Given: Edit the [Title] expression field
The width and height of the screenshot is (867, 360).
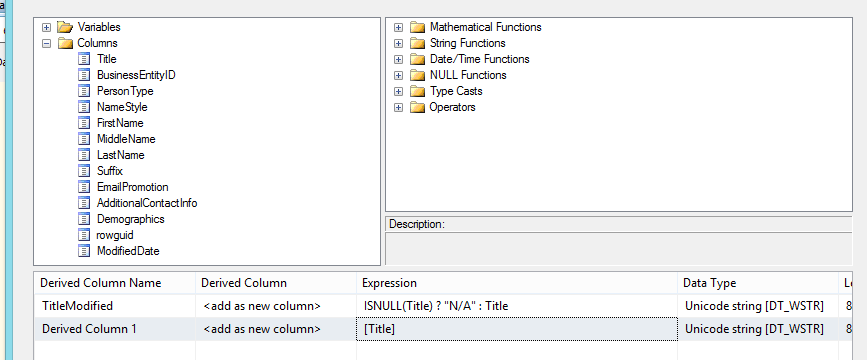Looking at the screenshot, I should [517, 329].
